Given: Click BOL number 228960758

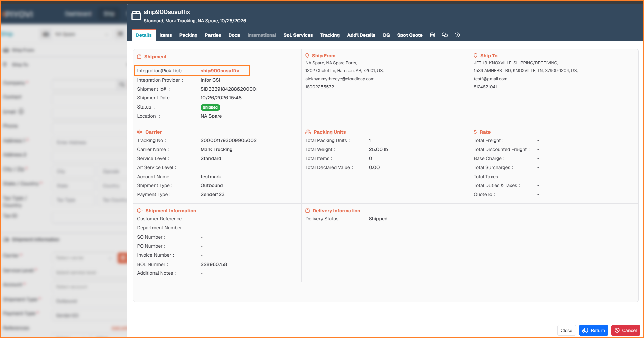Looking at the screenshot, I should click(214, 264).
